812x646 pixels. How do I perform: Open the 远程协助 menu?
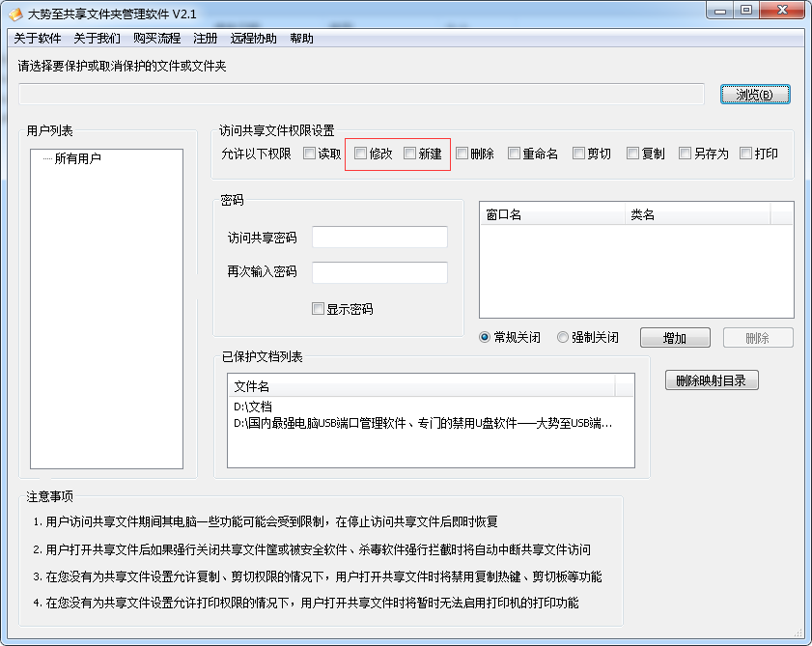253,39
